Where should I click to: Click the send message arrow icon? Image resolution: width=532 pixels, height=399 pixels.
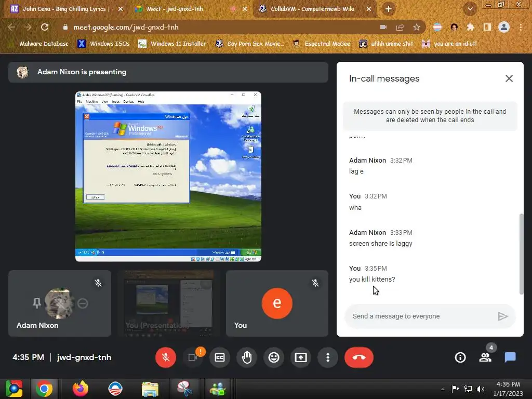pos(503,316)
